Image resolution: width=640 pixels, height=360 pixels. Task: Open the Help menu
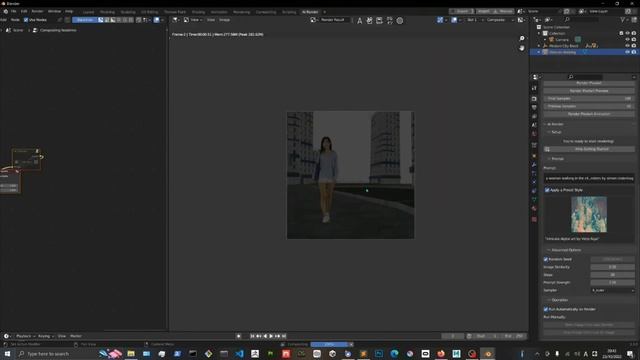69,11
